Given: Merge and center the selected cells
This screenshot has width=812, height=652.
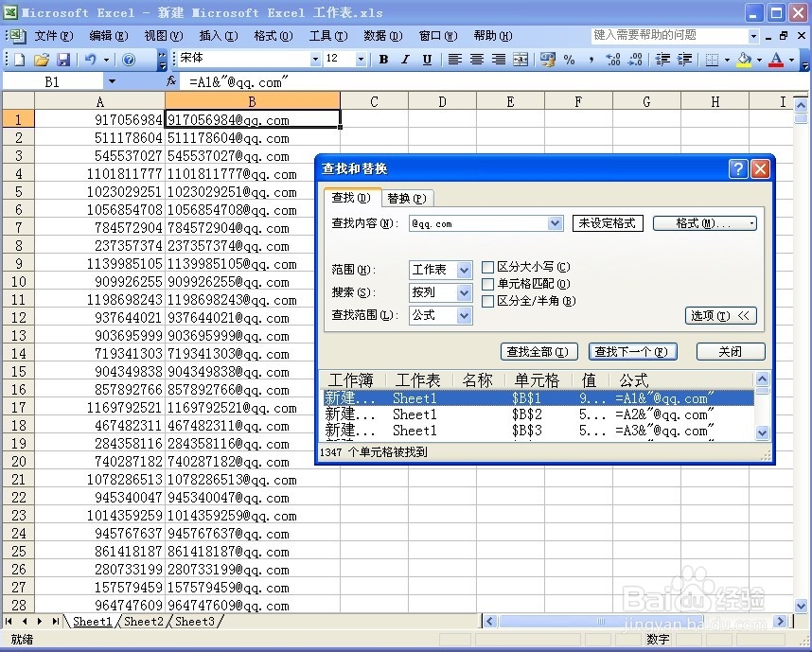Looking at the screenshot, I should [x=520, y=60].
